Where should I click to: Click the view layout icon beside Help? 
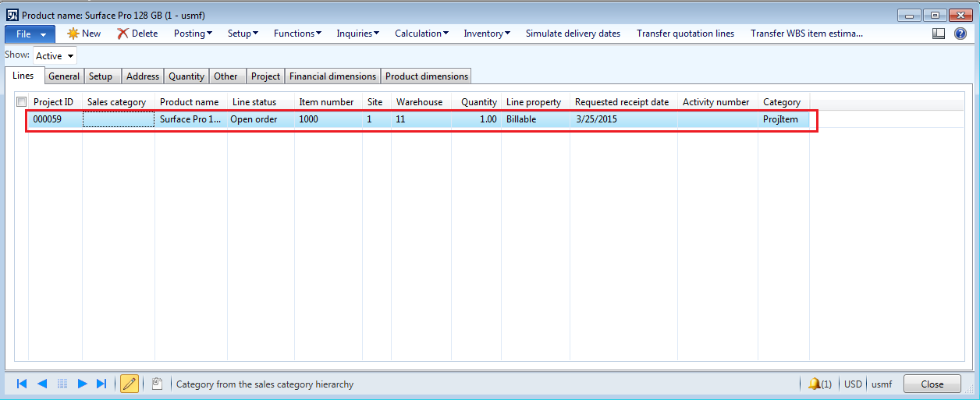(x=939, y=34)
